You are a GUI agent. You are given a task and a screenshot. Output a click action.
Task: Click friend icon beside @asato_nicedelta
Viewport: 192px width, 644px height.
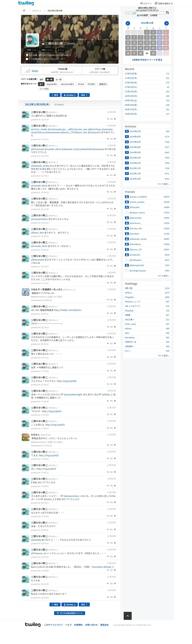127,197
